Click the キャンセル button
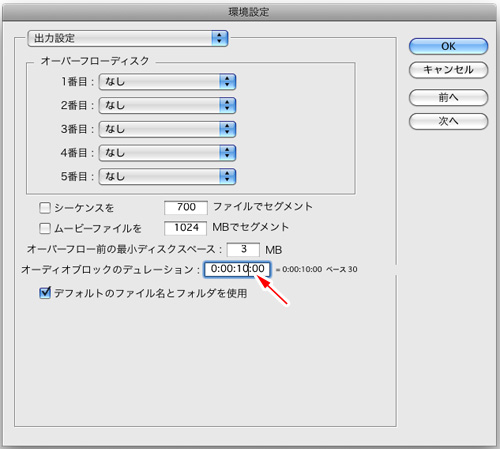Viewport: 500px width, 449px height. [448, 70]
